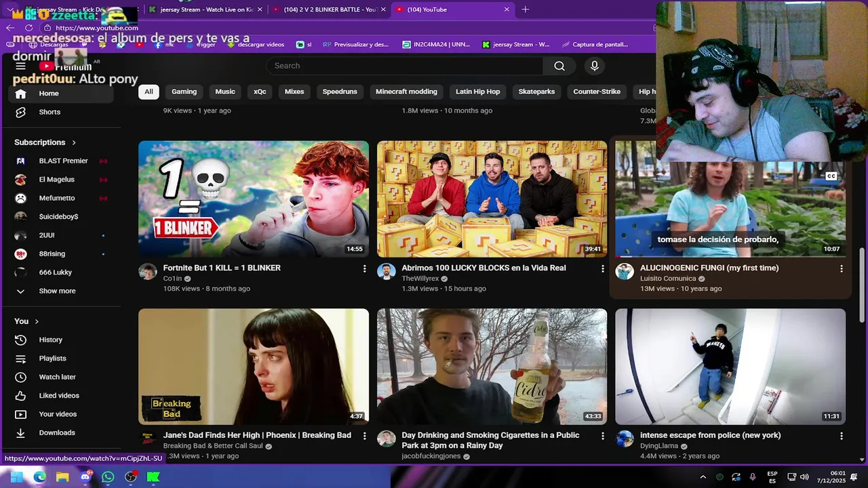868x488 pixels.
Task: Open options menu for Alucinogenic Fungi video
Action: coord(841,269)
